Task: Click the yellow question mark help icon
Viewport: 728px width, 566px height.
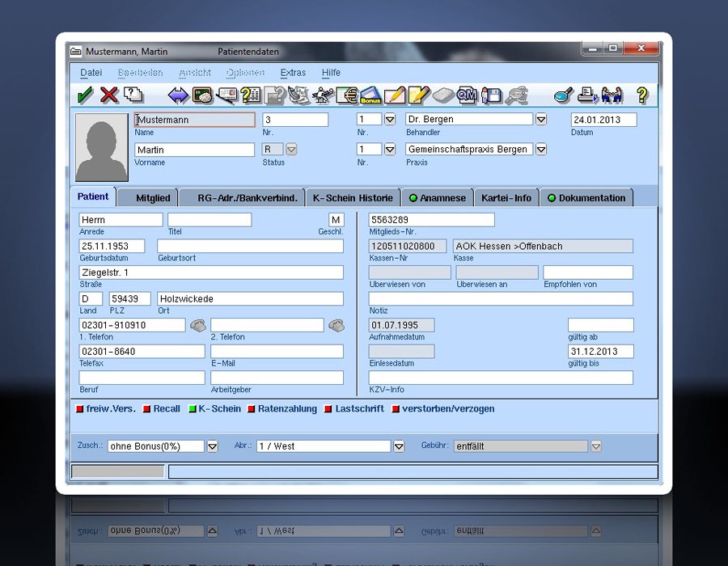Action: click(642, 95)
